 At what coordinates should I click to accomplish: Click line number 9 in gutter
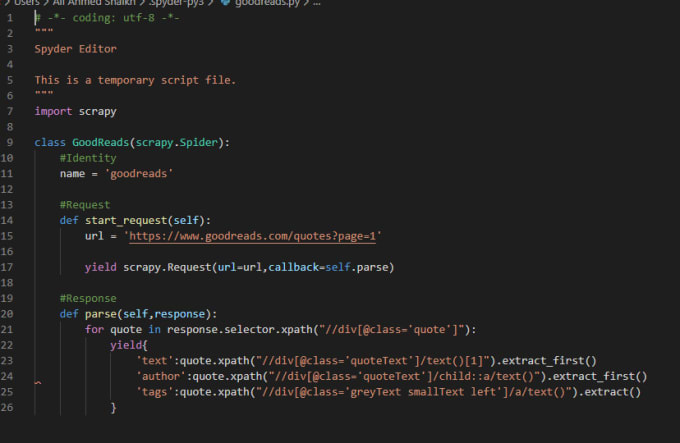[10, 143]
